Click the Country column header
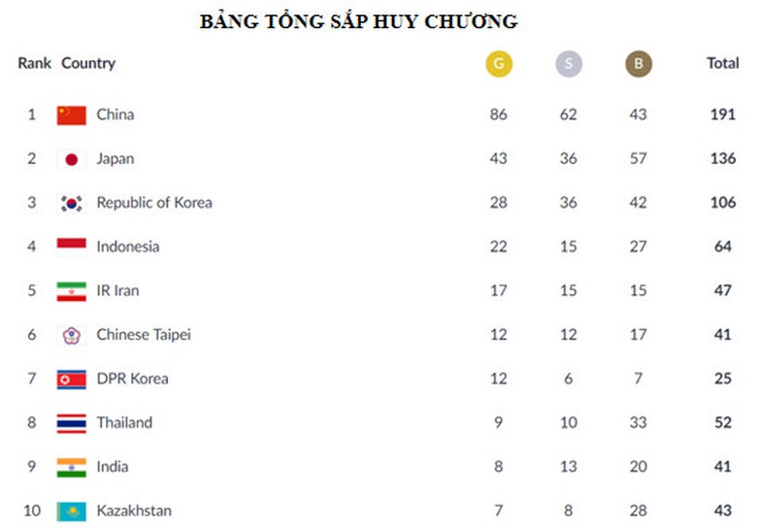Screen dimensions: 757x532 [88, 63]
